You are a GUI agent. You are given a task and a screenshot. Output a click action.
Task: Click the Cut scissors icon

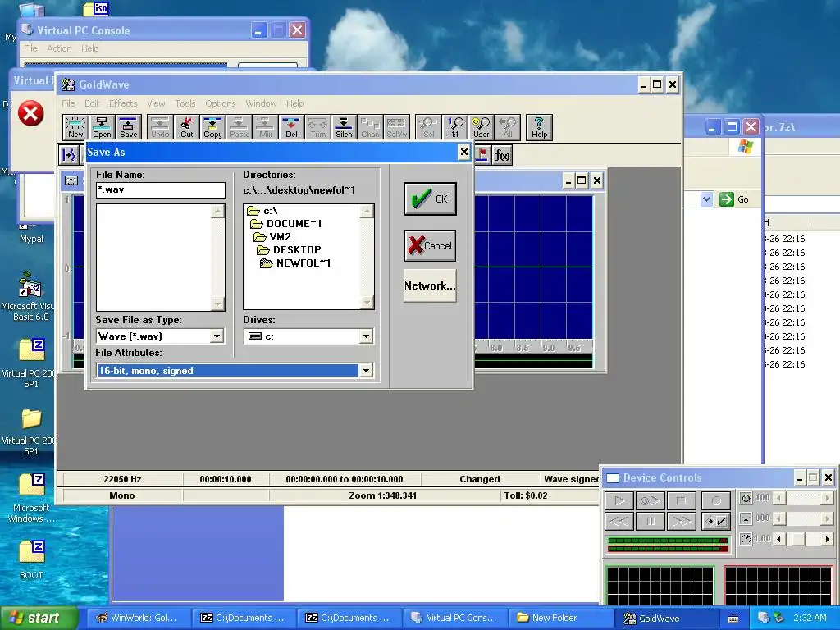click(186, 127)
